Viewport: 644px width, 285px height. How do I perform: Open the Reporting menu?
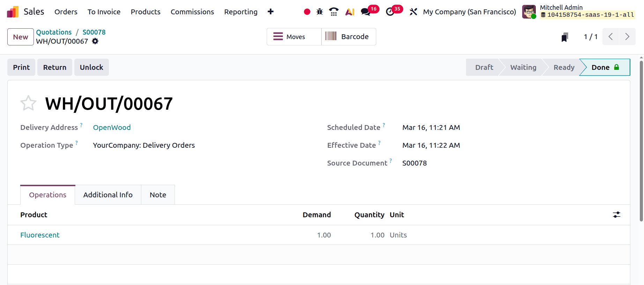(x=241, y=12)
